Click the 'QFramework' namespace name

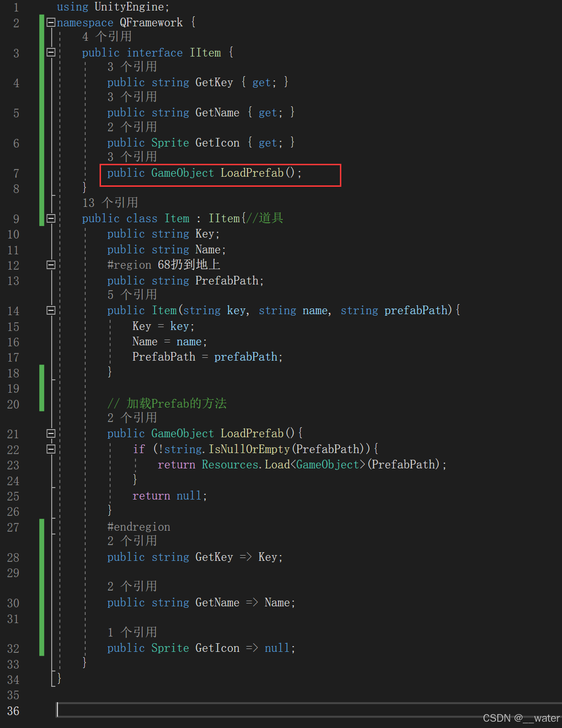tap(151, 23)
